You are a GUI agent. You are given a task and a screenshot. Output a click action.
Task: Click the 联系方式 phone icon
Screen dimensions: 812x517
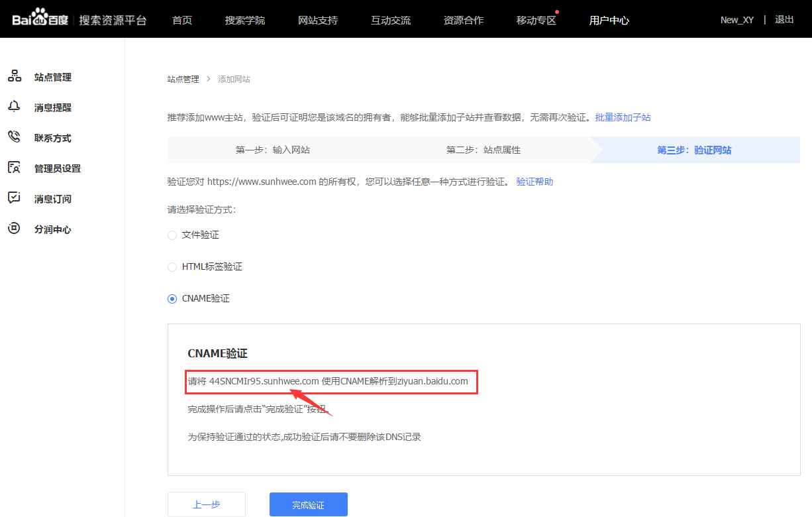14,137
